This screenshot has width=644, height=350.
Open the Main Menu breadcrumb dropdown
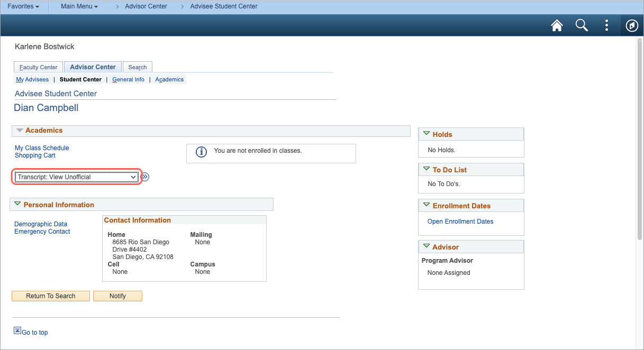pos(79,6)
